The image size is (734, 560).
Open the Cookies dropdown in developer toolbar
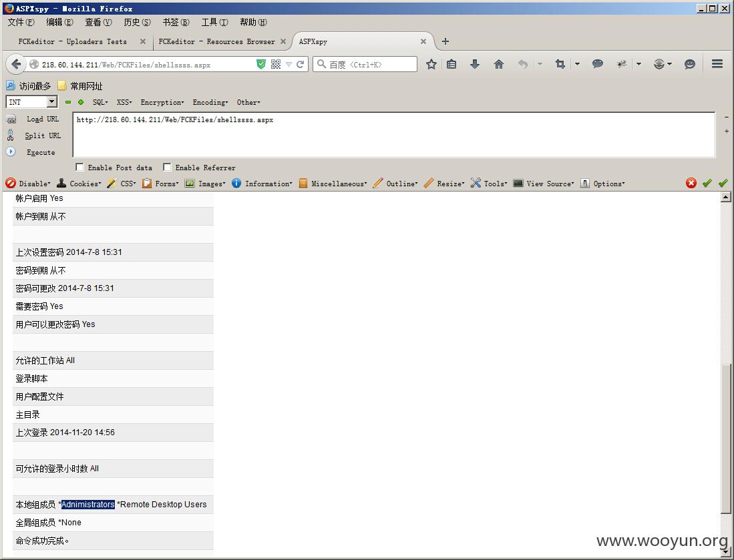point(79,184)
